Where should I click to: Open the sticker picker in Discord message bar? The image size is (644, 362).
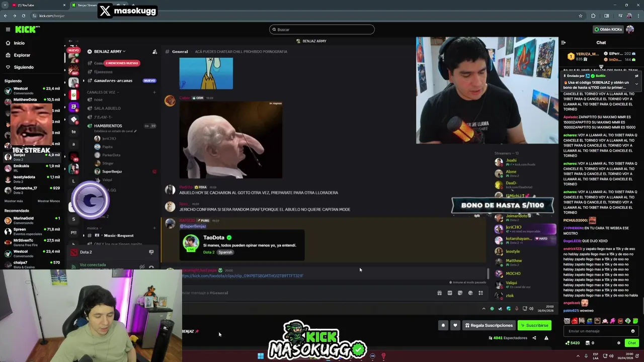coord(460,293)
